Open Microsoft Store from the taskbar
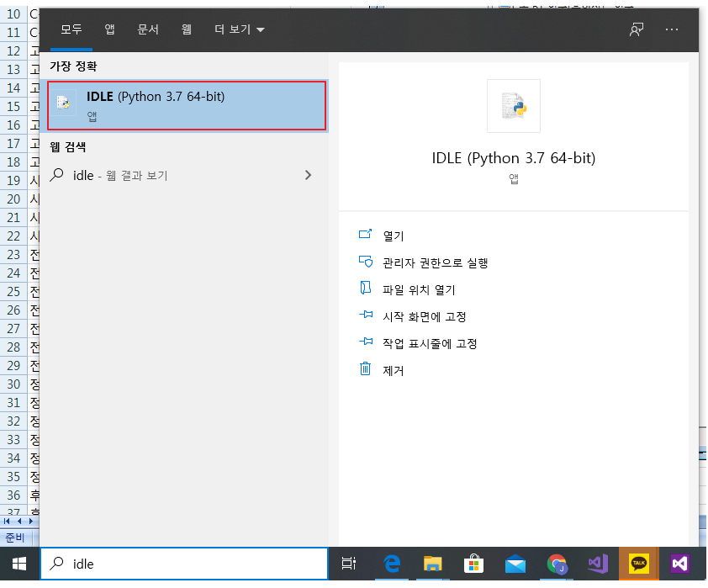Screen dimensions: 708x588 473,564
